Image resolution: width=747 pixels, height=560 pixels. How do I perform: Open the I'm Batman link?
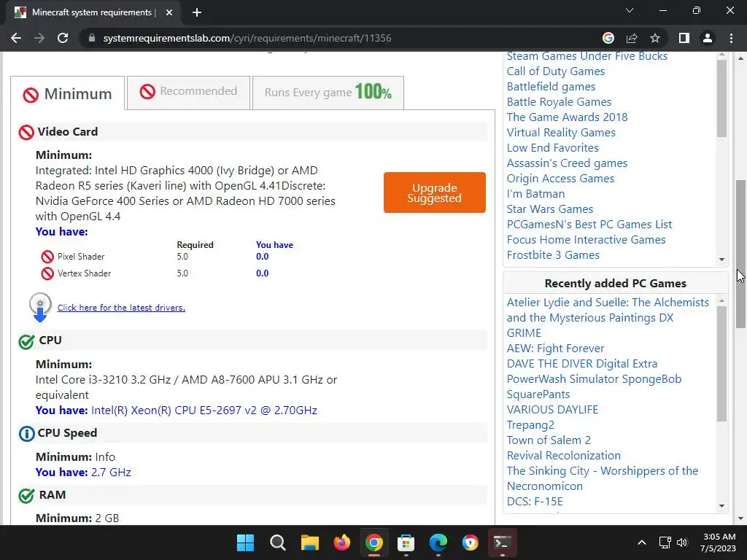535,194
